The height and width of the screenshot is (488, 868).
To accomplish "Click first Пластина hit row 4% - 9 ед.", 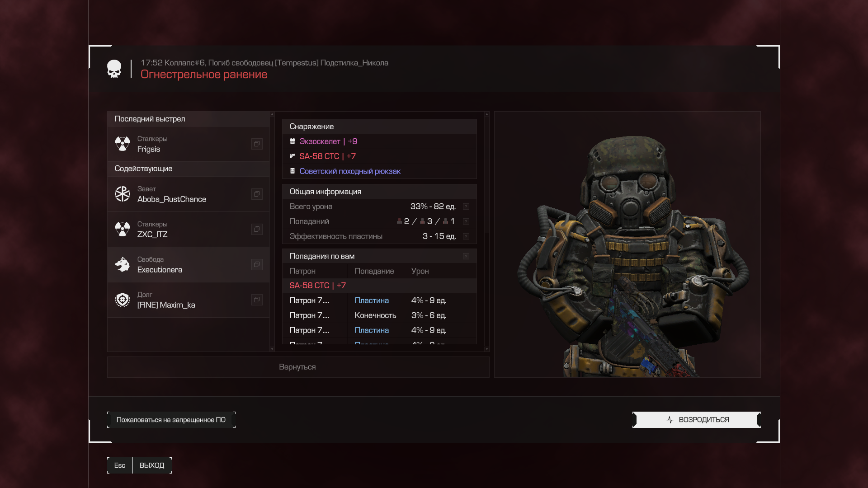I will pos(379,300).
